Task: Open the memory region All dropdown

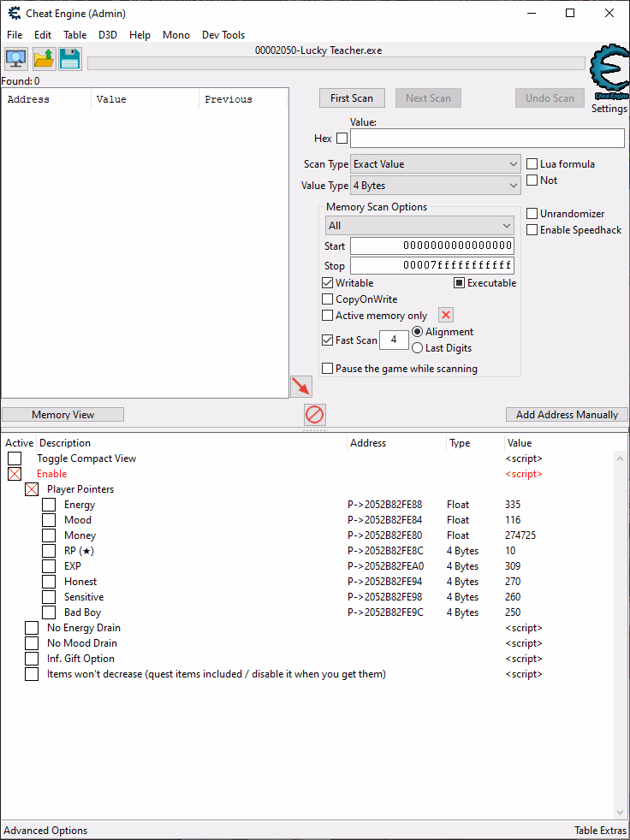Action: 419,226
